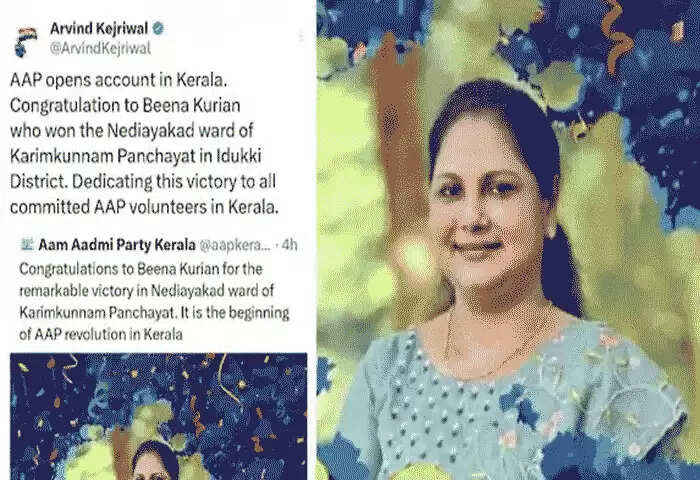Open Arvind Kejriwal's profile avatar
Viewport: 700px width, 480px height.
[25, 42]
